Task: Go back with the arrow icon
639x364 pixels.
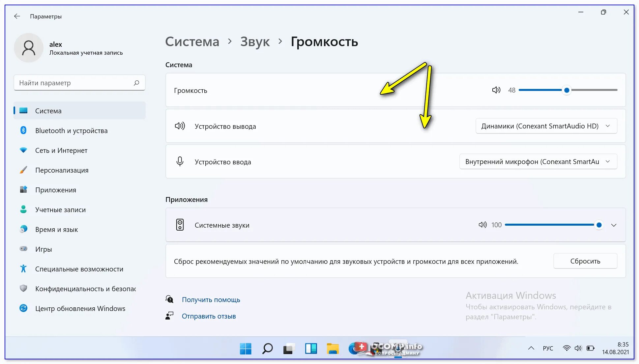Action: (17, 16)
